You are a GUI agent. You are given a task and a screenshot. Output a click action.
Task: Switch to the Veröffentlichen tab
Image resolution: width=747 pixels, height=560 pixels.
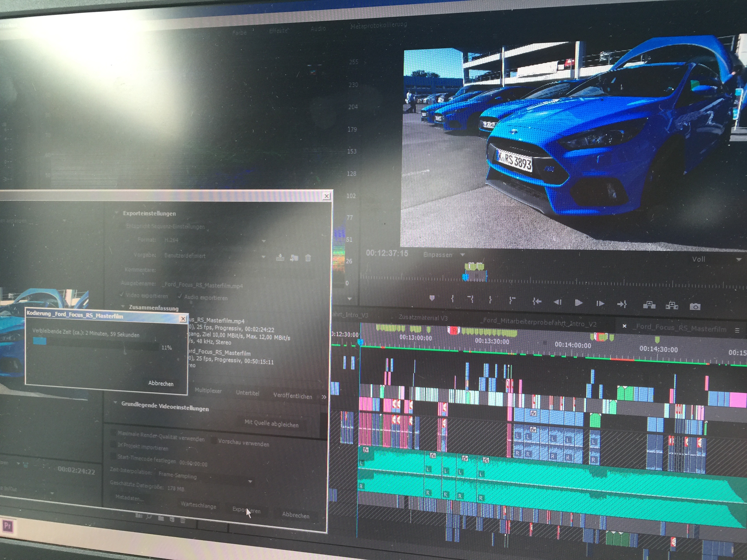[292, 396]
